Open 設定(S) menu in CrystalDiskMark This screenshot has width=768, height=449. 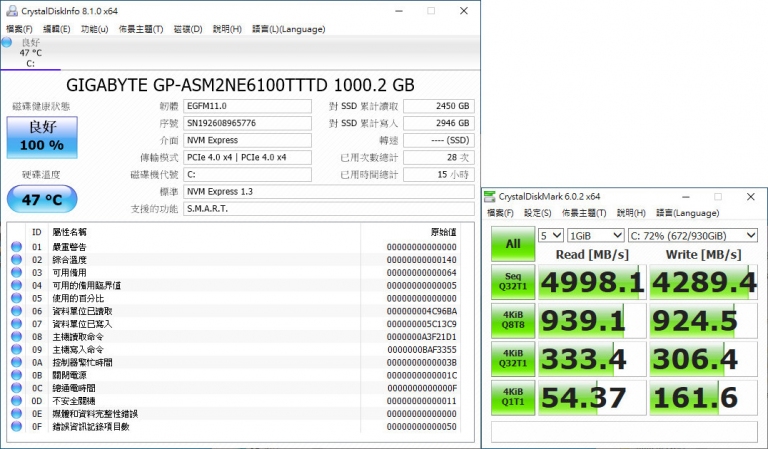538,213
